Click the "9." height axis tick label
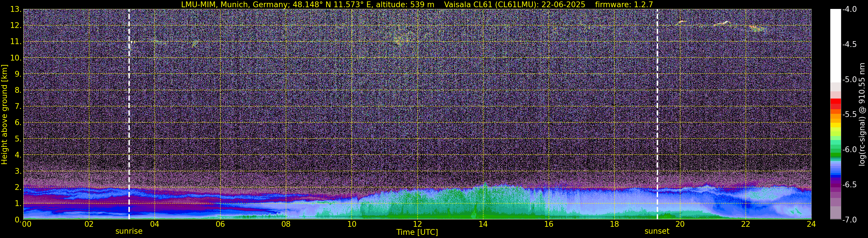This screenshot has width=868, height=238. coord(18,74)
